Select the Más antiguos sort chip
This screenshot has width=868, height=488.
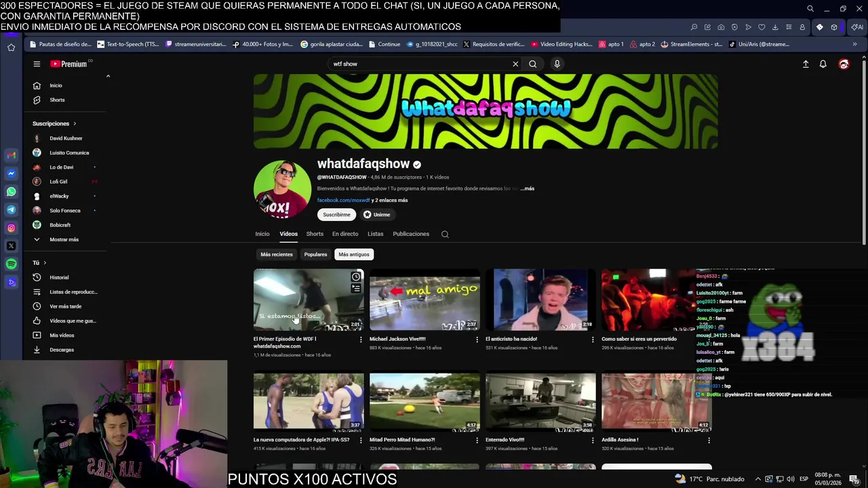click(354, 254)
